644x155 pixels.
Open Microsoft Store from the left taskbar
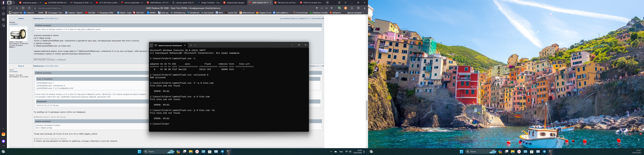210,152
